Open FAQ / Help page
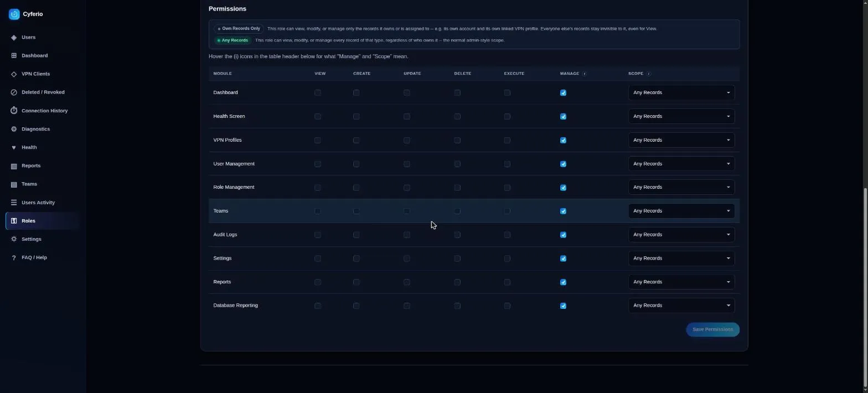This screenshot has height=393, width=868. coord(43,257)
